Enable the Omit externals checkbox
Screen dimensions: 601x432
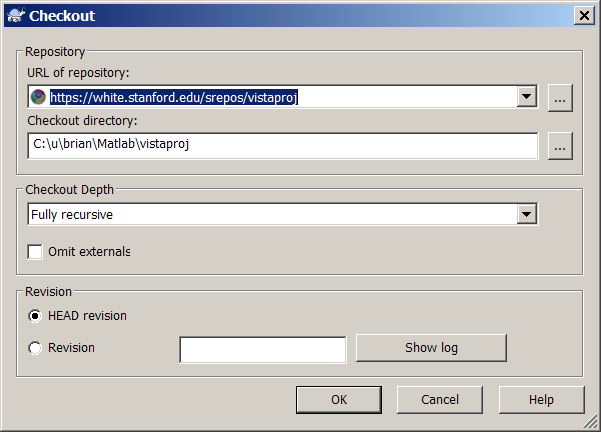36,251
